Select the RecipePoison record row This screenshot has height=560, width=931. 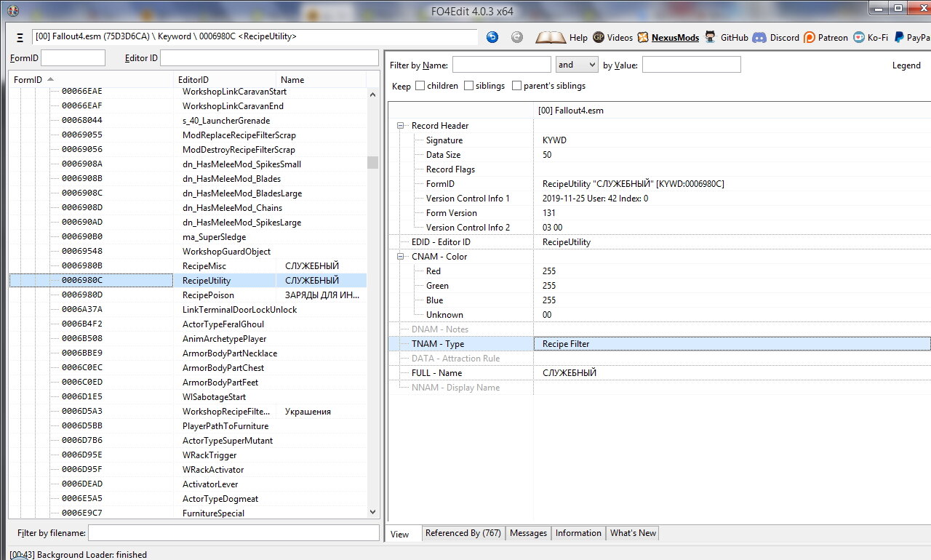[208, 295]
